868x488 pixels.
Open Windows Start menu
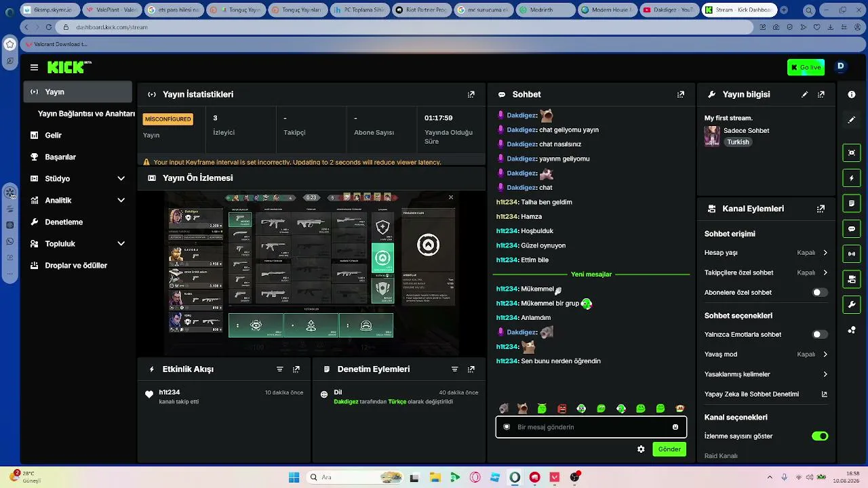coord(294,477)
